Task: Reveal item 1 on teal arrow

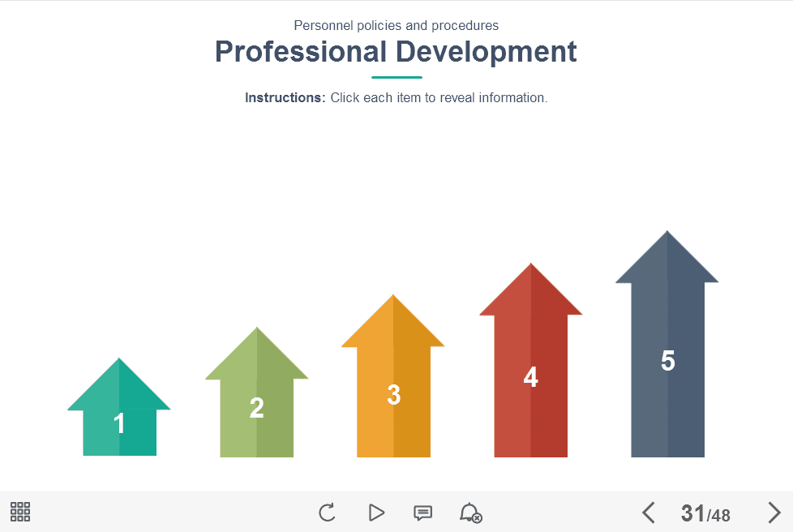Action: pyautogui.click(x=119, y=423)
